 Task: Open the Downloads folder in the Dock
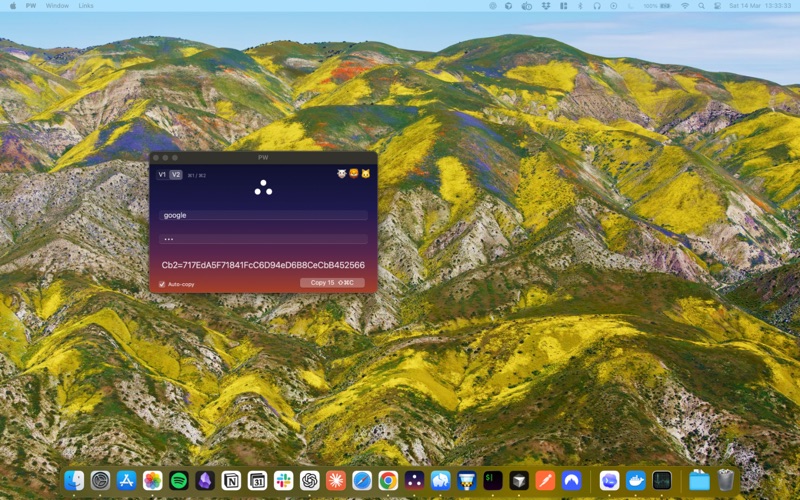(x=699, y=481)
